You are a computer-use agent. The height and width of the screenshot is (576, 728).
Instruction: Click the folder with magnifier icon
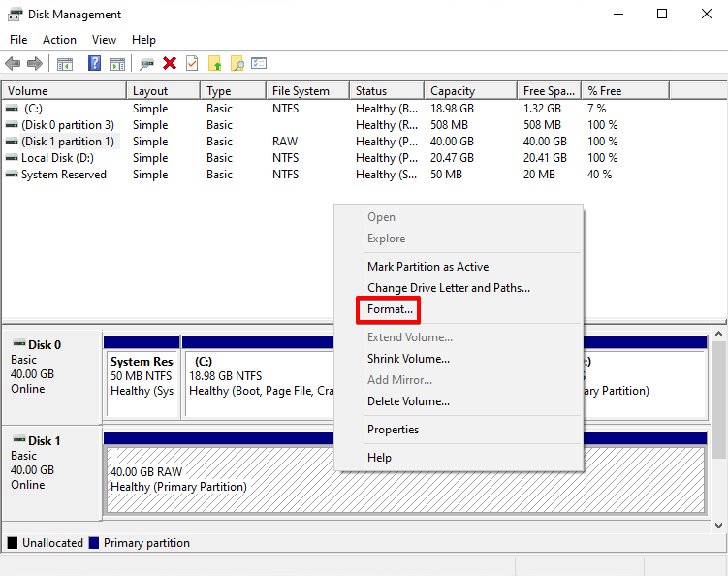(x=237, y=63)
